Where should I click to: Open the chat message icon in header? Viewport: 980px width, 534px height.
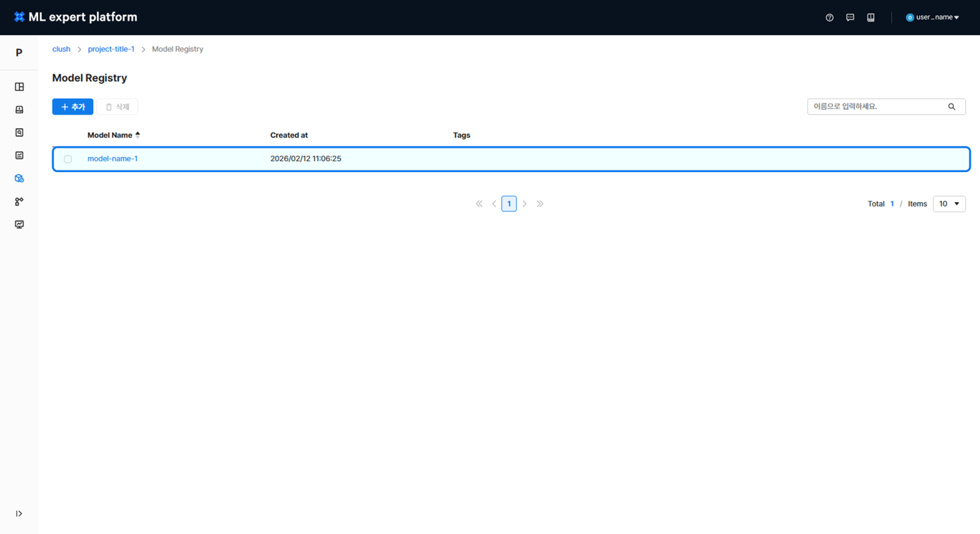[850, 17]
